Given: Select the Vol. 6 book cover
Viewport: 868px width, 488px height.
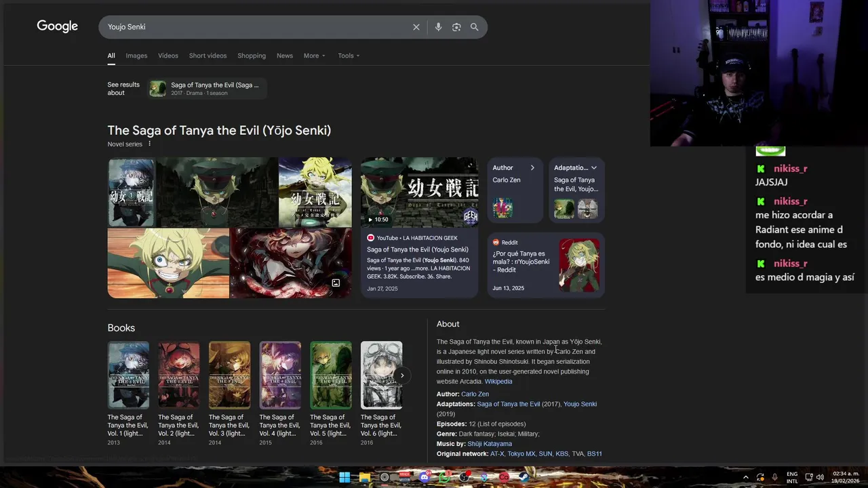Looking at the screenshot, I should (381, 375).
